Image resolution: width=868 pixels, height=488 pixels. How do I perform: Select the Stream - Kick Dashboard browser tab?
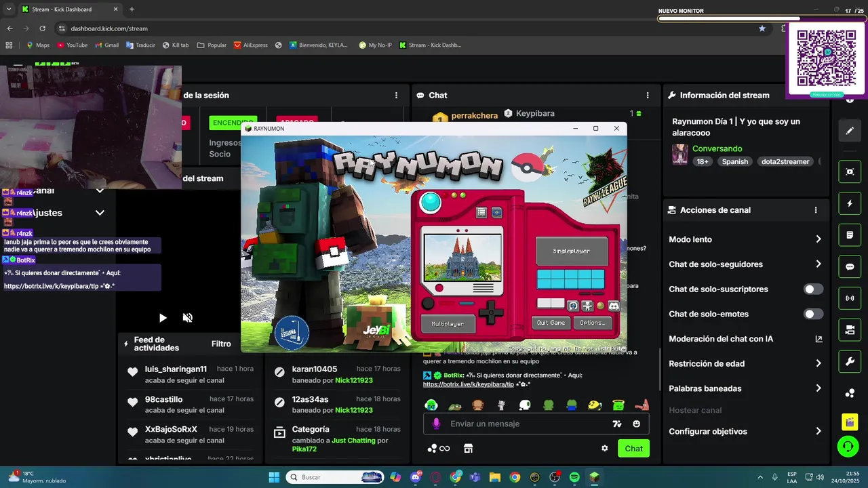[70, 9]
